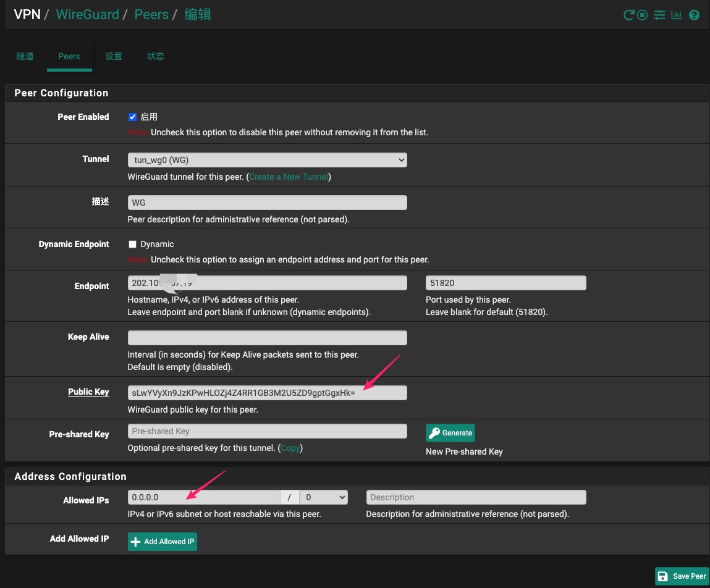Image resolution: width=710 pixels, height=588 pixels.
Task: Open the 设置 tab
Action: tap(114, 56)
